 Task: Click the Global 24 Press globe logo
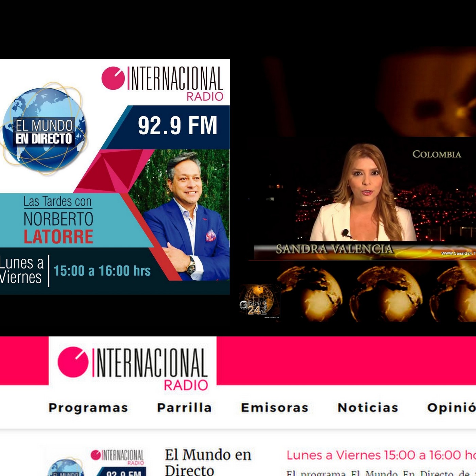pyautogui.click(x=259, y=301)
